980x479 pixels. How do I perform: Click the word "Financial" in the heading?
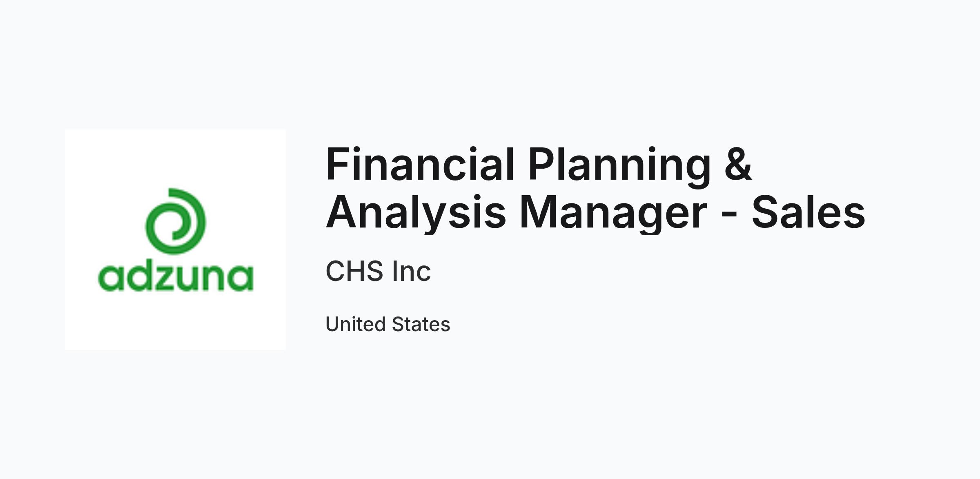coord(420,164)
